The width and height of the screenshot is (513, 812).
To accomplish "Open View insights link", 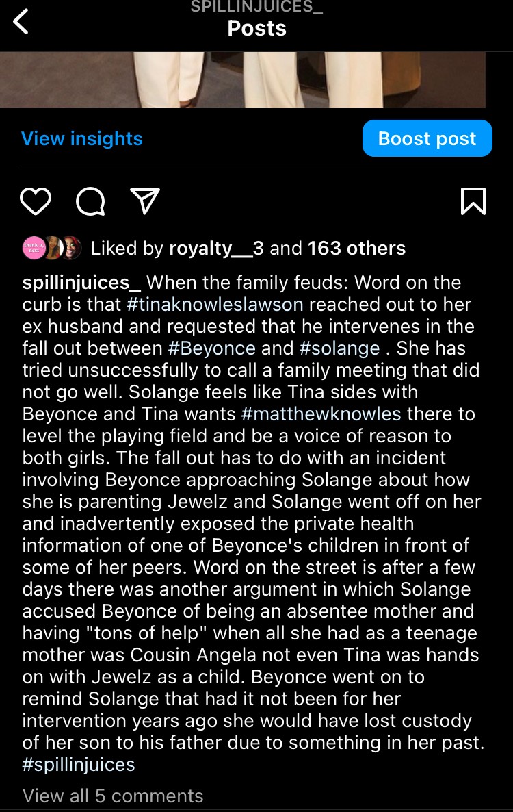I will click(82, 138).
